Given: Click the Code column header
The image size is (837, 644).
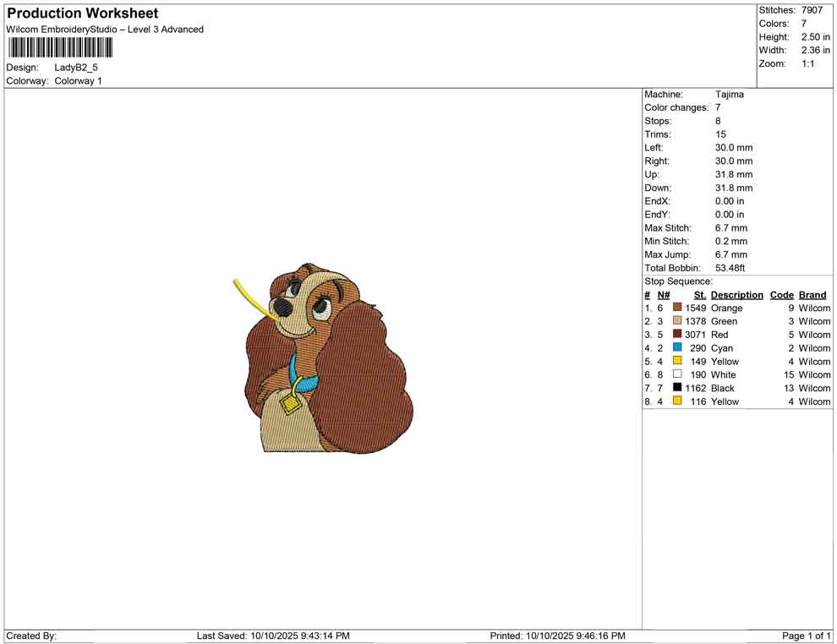Looking at the screenshot, I should (781, 295).
